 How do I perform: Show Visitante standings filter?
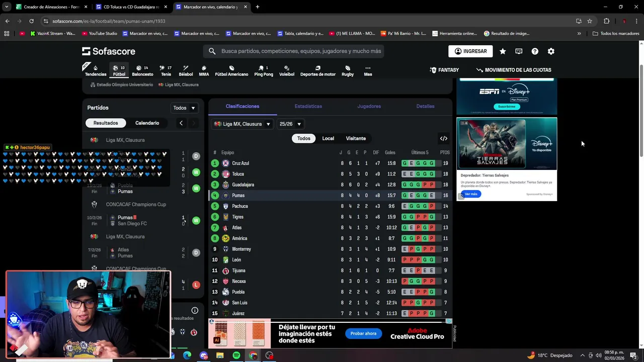pyautogui.click(x=356, y=138)
